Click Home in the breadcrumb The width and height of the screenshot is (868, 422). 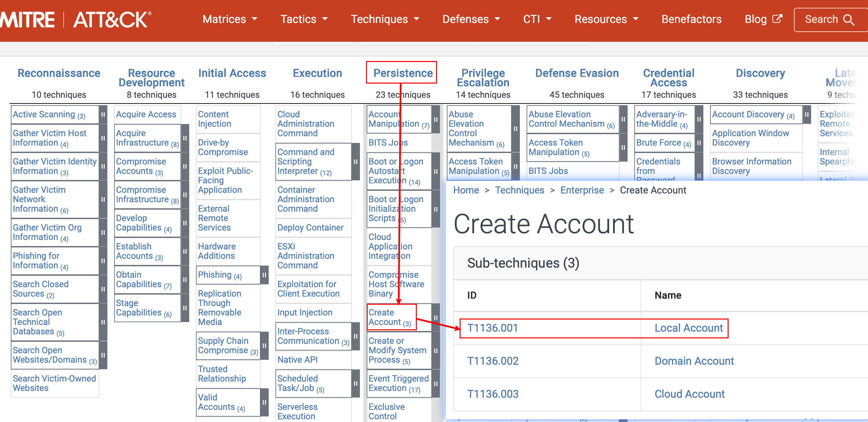point(466,190)
